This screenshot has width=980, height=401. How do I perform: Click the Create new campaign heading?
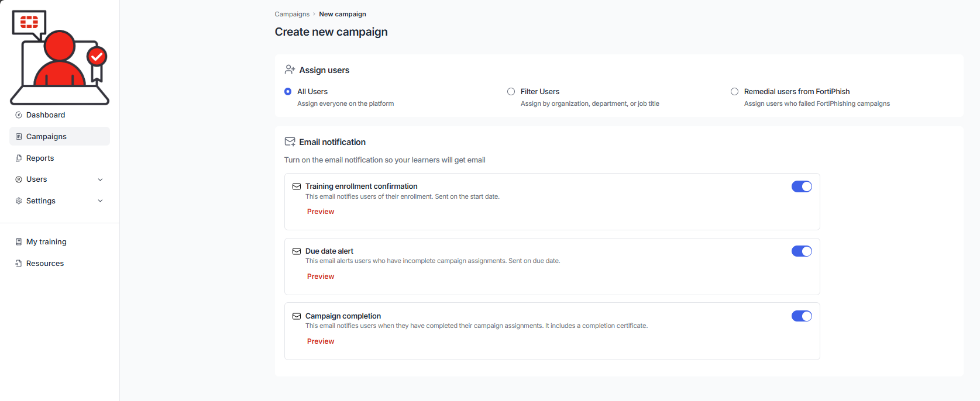pos(331,32)
